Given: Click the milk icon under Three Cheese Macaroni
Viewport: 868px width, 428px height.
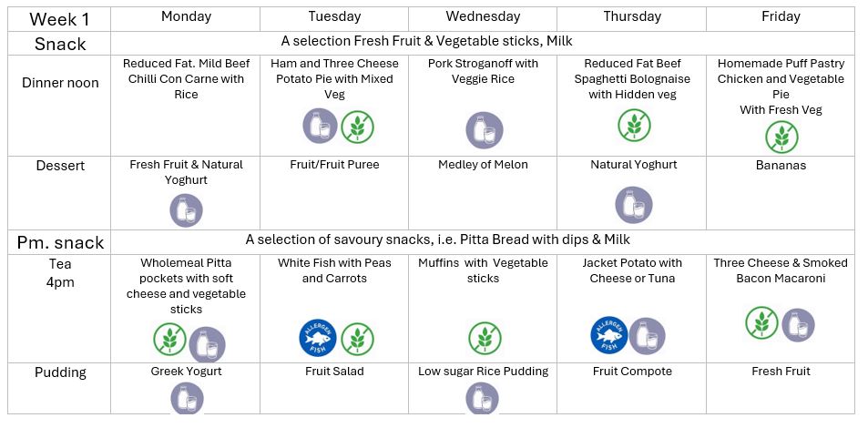Looking at the screenshot, I should click(798, 324).
